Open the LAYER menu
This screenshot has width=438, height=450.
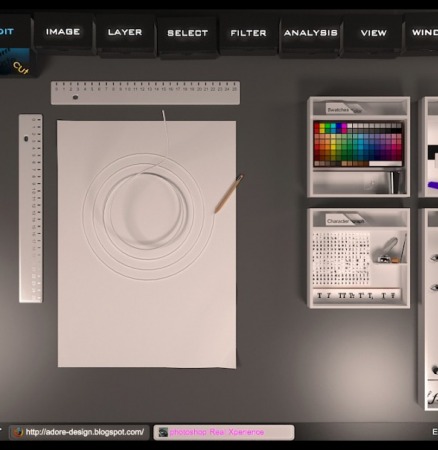125,32
